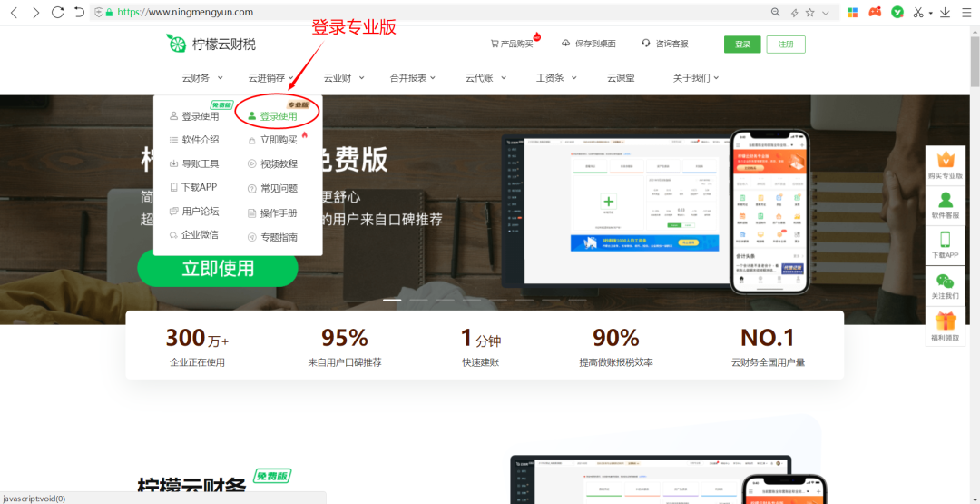Expand the 云进销存 menu
The height and width of the screenshot is (504, 980).
271,78
